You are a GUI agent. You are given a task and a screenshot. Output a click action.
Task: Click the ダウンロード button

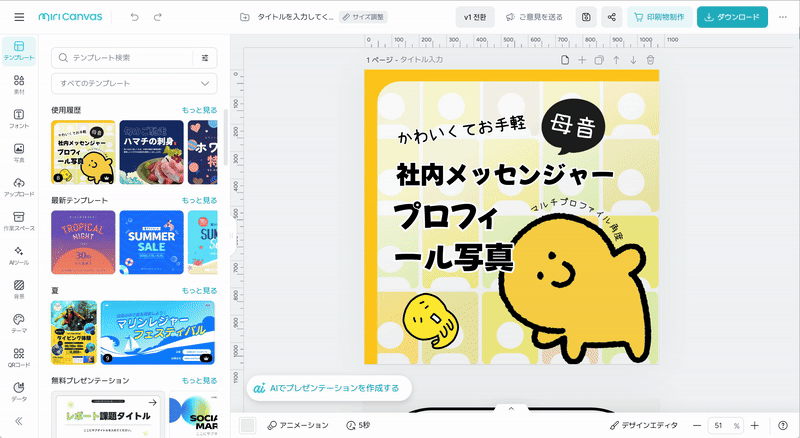coord(733,17)
